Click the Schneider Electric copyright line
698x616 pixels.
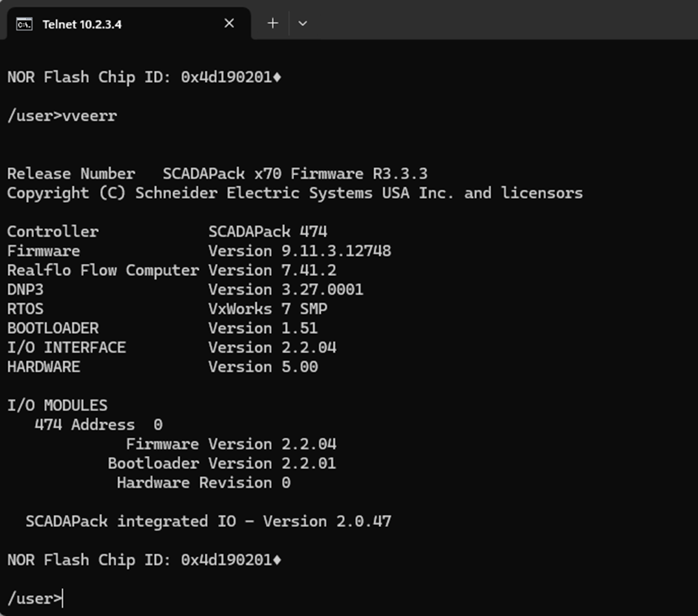coord(295,193)
